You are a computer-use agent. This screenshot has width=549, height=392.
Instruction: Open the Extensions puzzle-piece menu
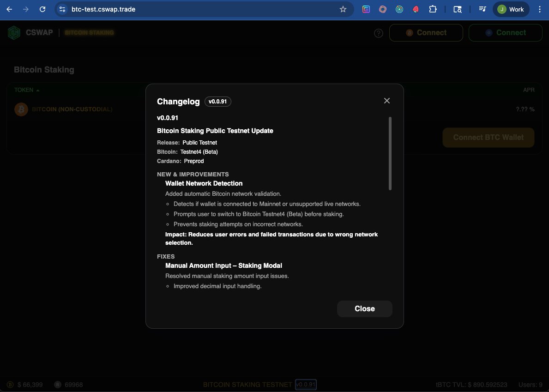[x=433, y=9]
